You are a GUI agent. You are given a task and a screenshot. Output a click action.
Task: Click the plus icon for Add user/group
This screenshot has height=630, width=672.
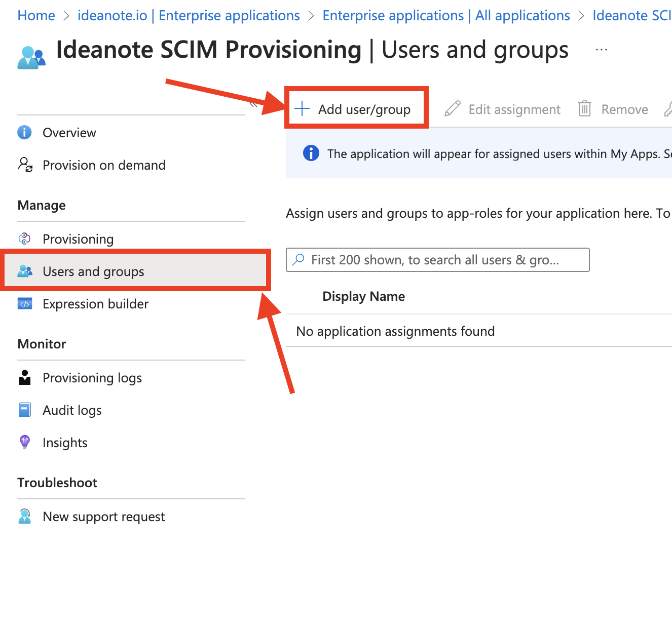pyautogui.click(x=302, y=109)
